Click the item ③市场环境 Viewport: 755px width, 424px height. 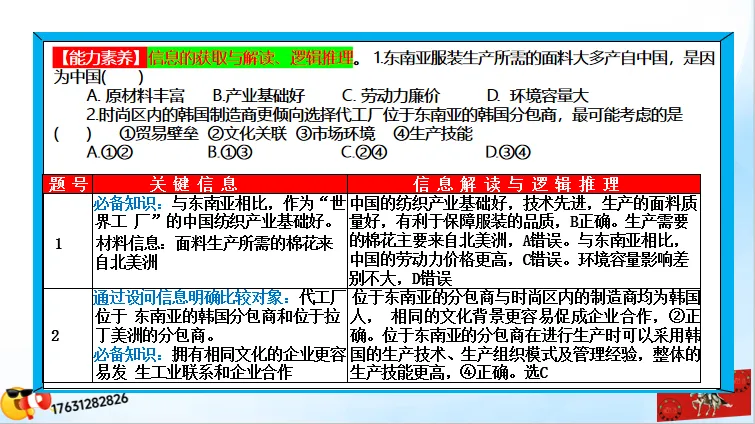pyautogui.click(x=336, y=133)
